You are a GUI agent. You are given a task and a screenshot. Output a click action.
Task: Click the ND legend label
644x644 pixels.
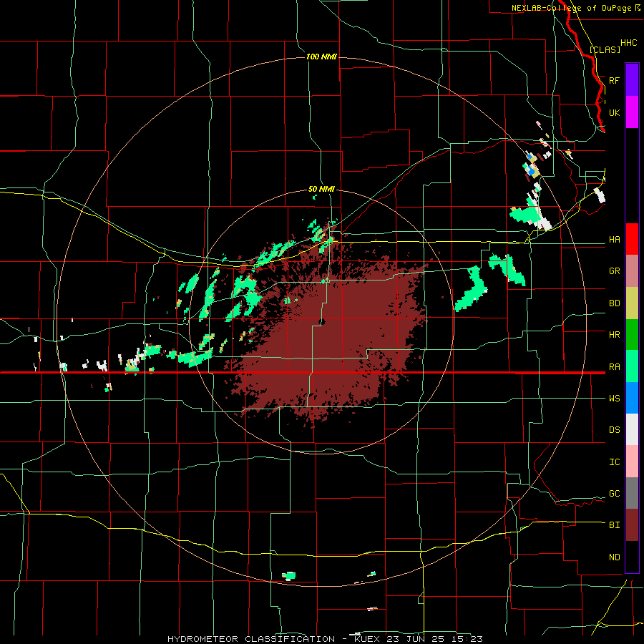click(614, 557)
